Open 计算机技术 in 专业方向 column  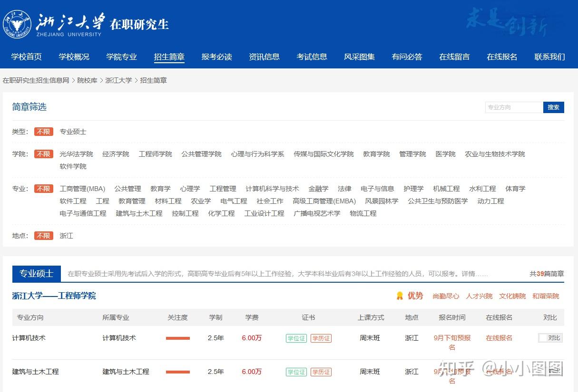29,338
